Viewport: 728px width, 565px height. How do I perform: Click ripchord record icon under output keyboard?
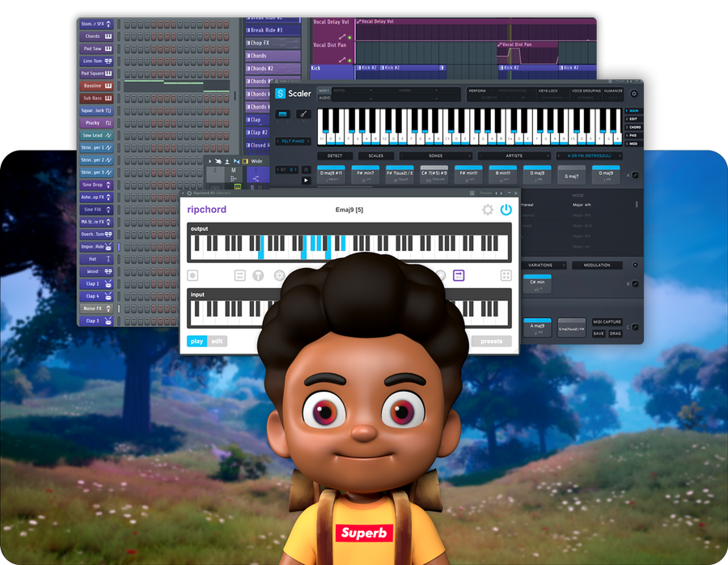tap(193, 275)
